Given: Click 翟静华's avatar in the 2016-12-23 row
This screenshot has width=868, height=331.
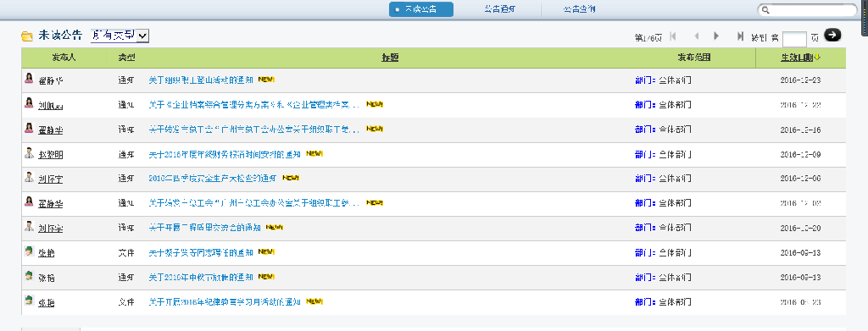Looking at the screenshot, I should pos(29,79).
